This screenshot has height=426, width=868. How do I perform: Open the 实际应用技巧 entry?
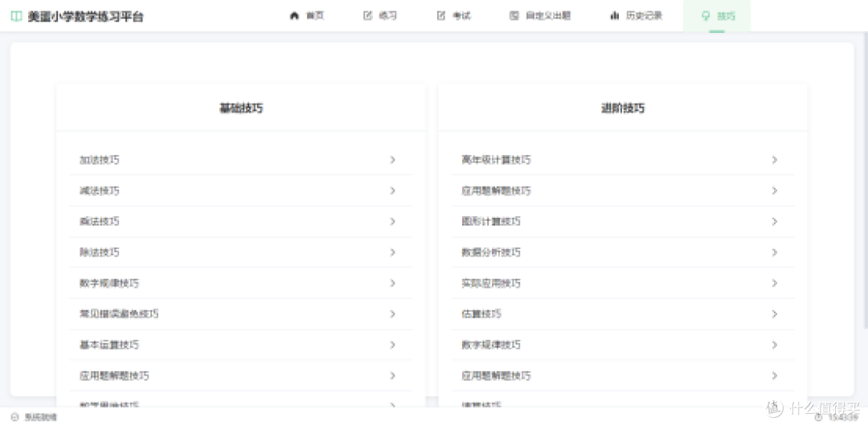click(623, 283)
